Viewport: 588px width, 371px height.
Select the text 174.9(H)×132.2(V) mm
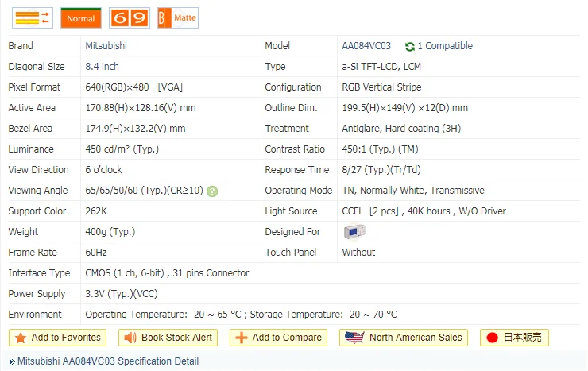pyautogui.click(x=135, y=129)
